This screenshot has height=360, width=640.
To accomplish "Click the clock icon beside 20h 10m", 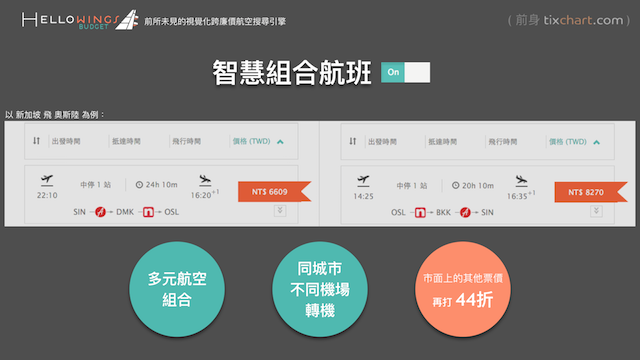I will click(x=456, y=185).
